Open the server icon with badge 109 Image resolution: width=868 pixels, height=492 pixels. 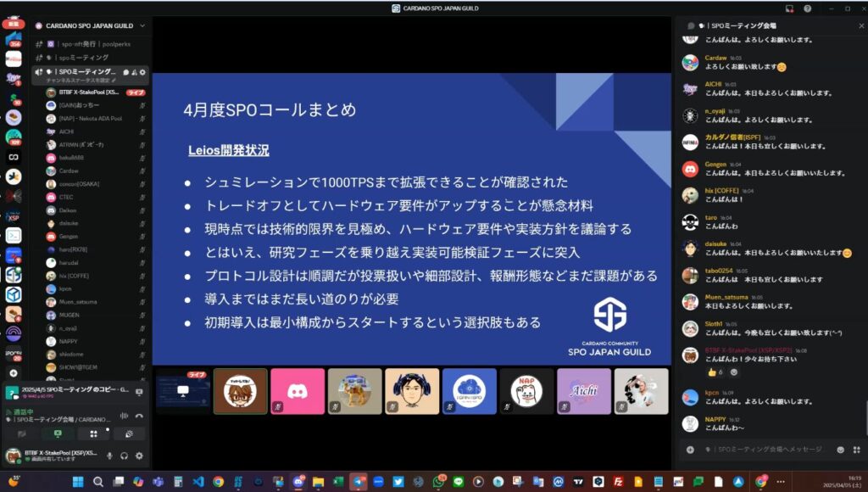[x=14, y=137]
